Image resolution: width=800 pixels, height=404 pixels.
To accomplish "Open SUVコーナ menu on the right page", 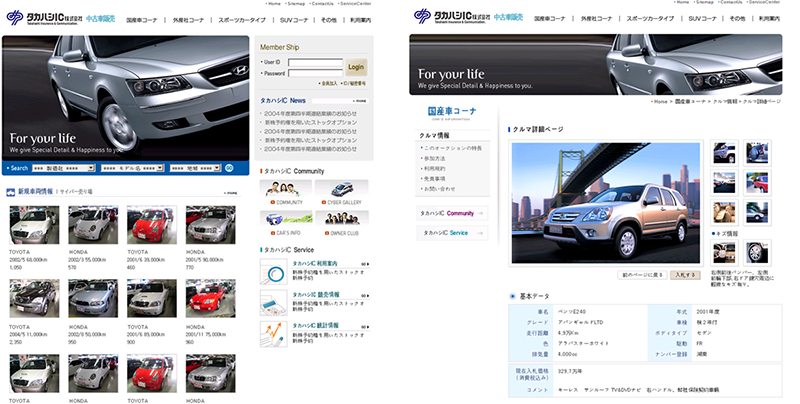I will pyautogui.click(x=703, y=18).
